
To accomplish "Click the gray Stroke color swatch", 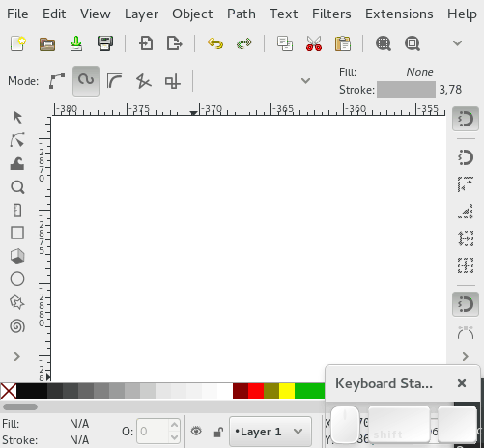I will 406,90.
